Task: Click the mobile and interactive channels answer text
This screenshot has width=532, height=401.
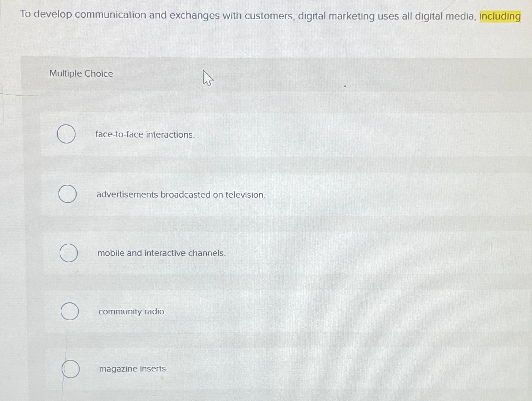Action: [161, 253]
